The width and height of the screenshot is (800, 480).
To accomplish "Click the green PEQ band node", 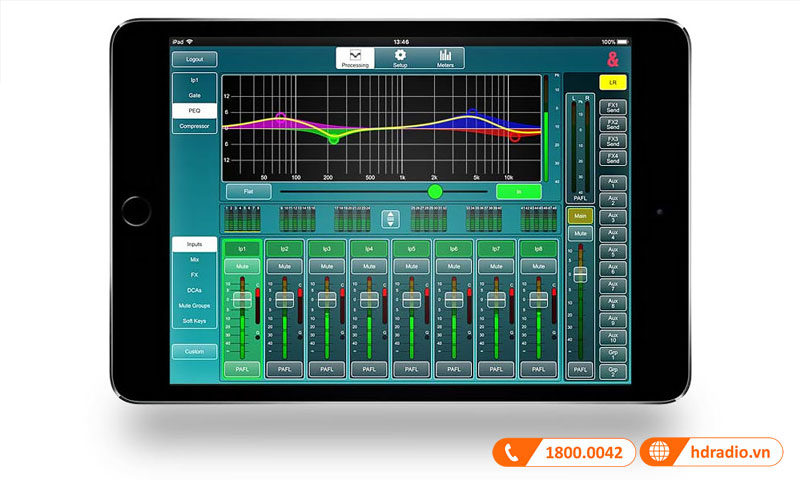I will [x=334, y=139].
